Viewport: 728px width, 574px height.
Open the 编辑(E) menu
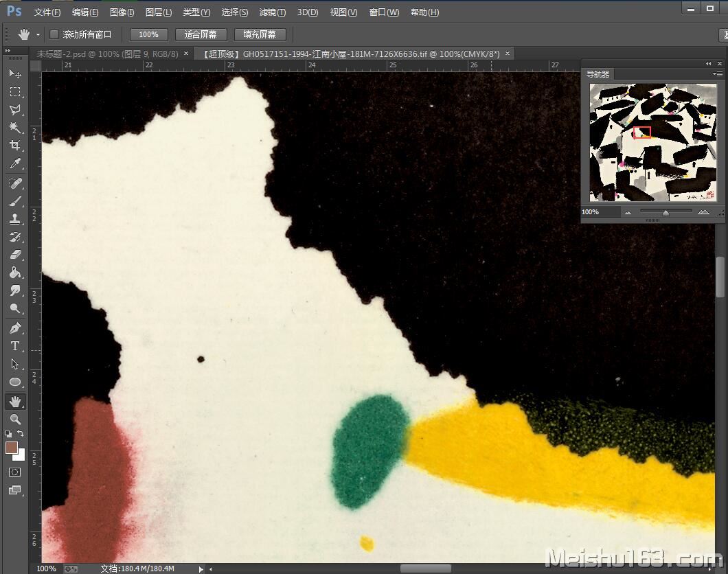(x=85, y=12)
